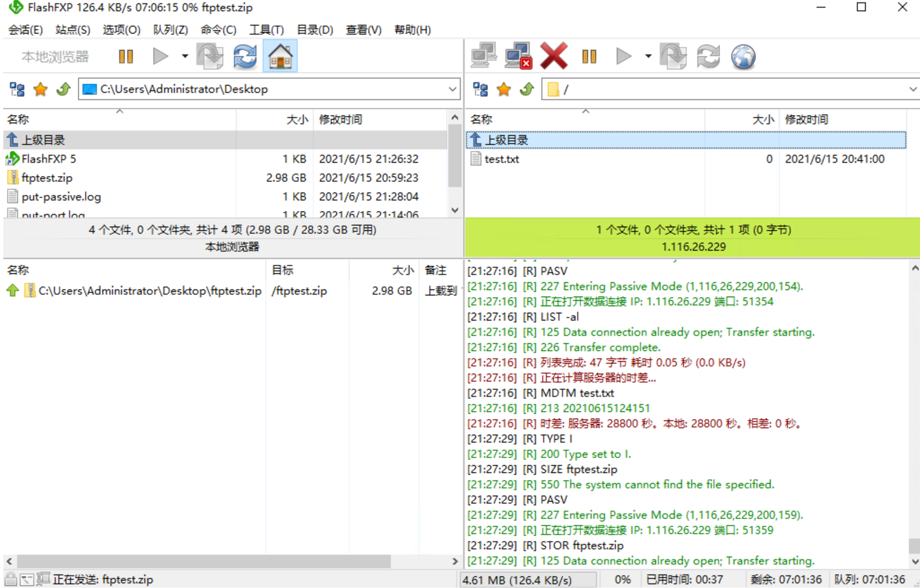The height and width of the screenshot is (588, 920).
Task: Click the local home folder icon
Action: tap(280, 56)
